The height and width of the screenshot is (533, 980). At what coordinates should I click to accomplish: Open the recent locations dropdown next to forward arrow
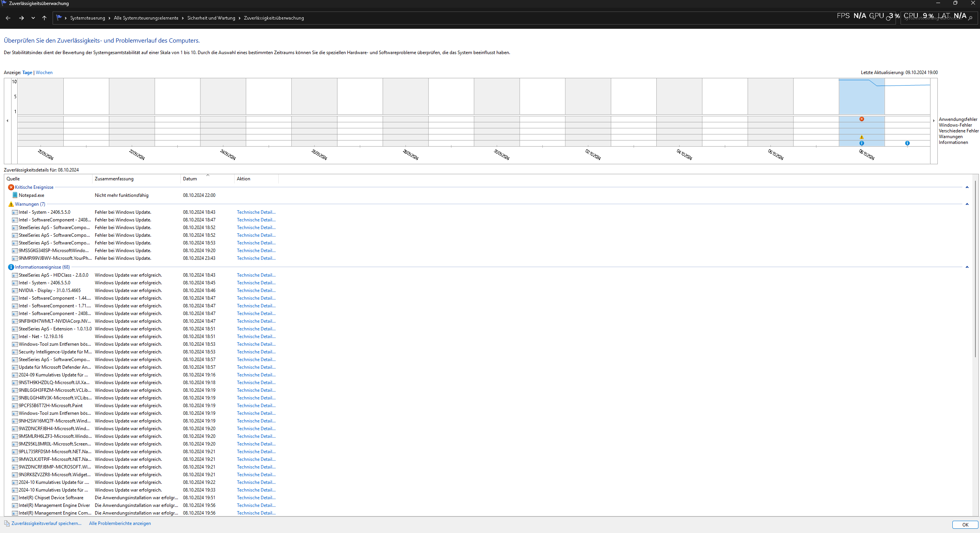click(33, 18)
